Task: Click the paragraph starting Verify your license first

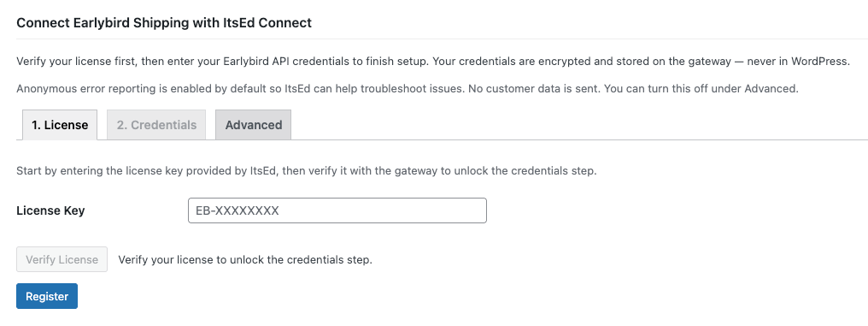Action: coord(433,61)
